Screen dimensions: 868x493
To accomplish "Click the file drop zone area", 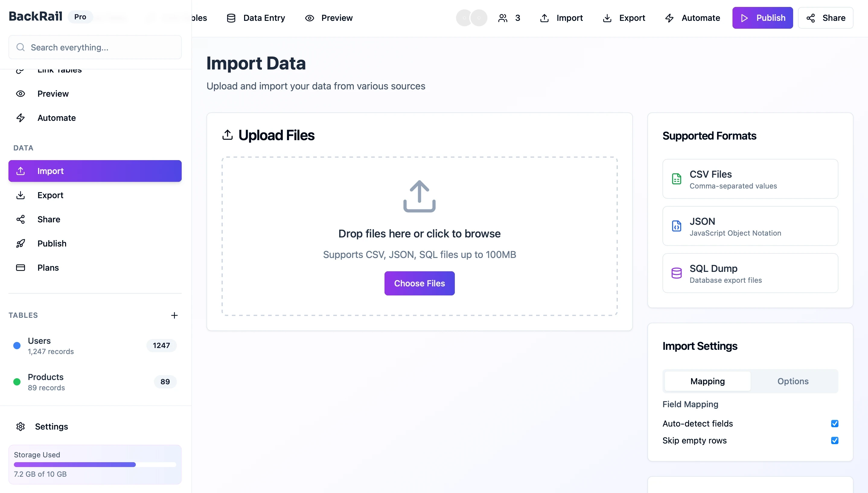I will pyautogui.click(x=420, y=236).
